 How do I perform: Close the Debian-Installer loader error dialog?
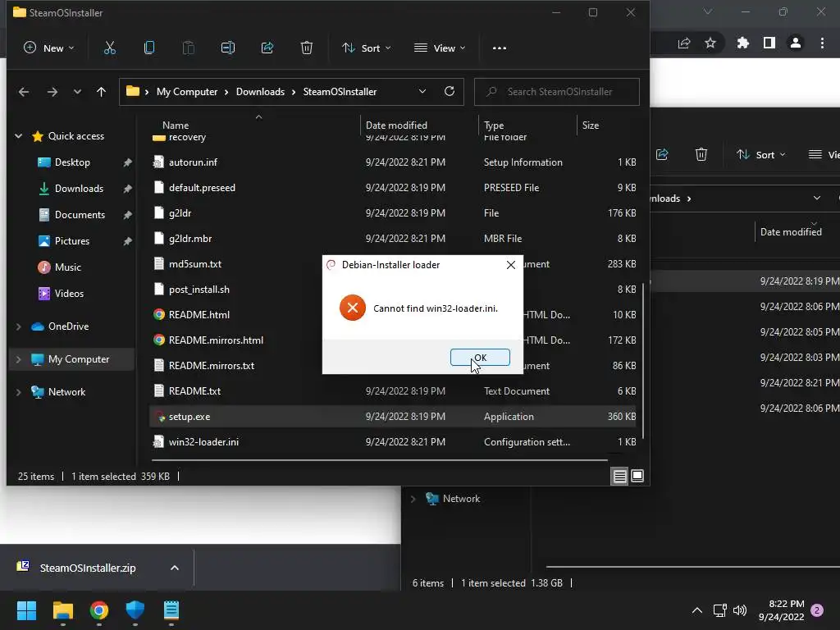511,265
